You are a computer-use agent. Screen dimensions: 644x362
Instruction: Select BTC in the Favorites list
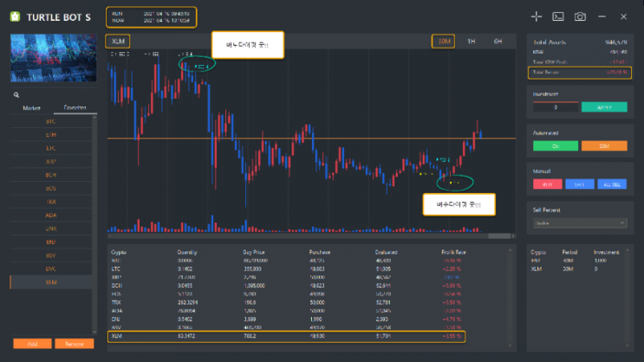pos(51,121)
